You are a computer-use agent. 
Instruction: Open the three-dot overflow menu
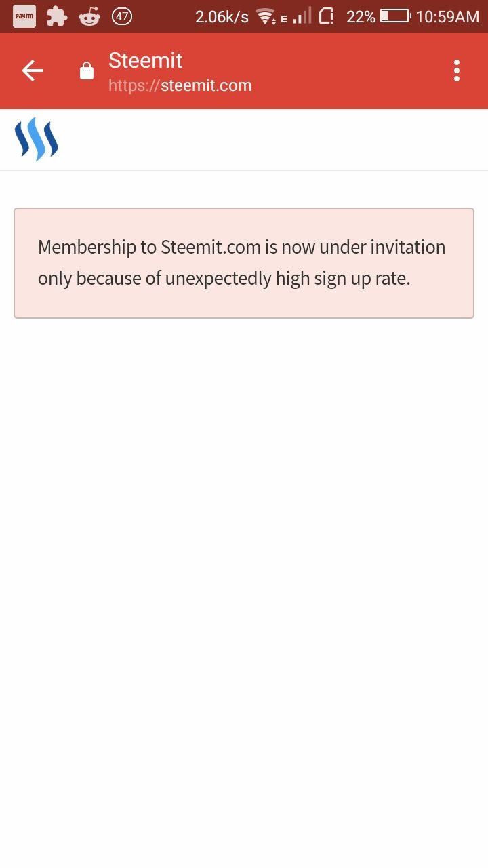(457, 71)
